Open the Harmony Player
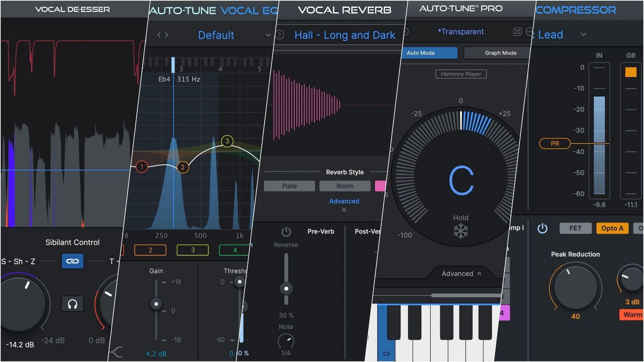644x362 pixels. [x=461, y=74]
